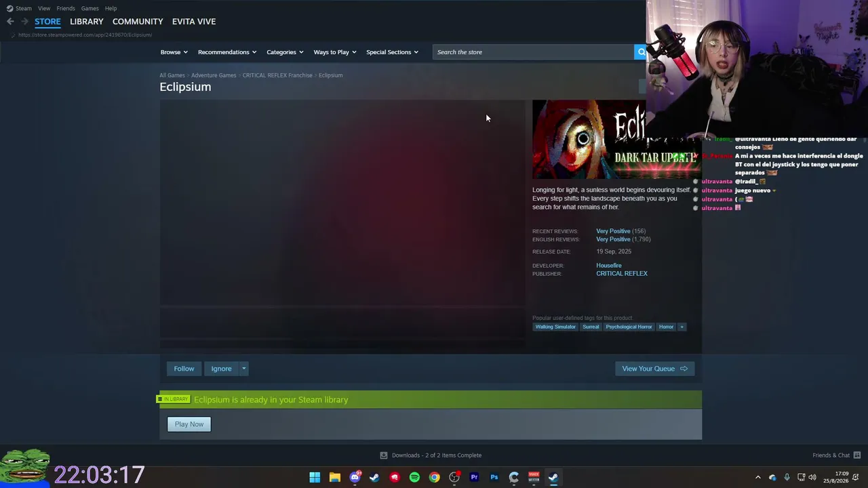Click the plus button to add tags

pyautogui.click(x=682, y=327)
